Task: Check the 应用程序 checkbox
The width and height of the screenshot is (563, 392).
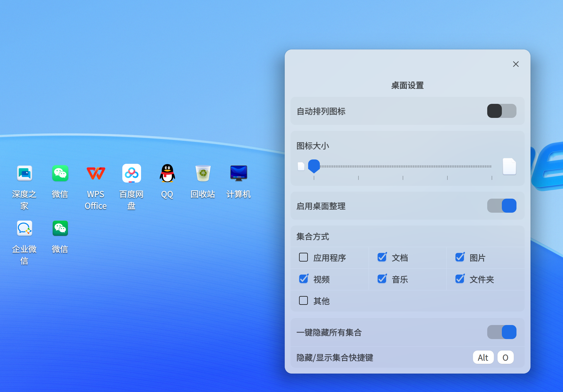Action: pyautogui.click(x=303, y=257)
